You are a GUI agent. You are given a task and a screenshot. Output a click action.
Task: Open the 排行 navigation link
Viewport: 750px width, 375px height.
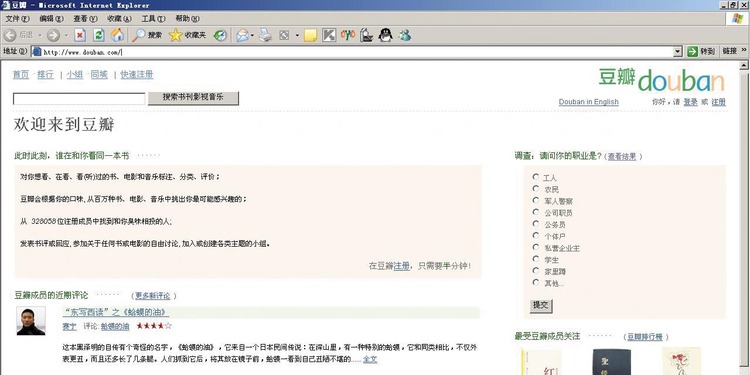point(45,75)
